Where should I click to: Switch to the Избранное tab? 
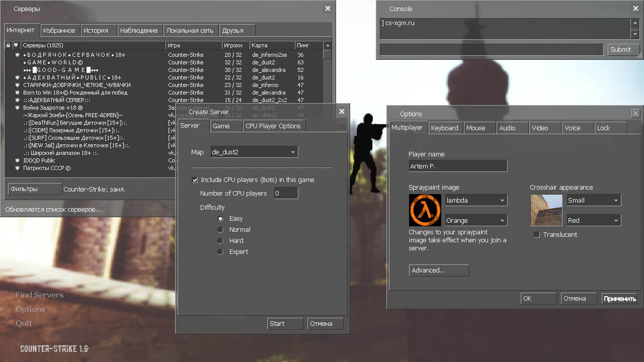(x=59, y=30)
